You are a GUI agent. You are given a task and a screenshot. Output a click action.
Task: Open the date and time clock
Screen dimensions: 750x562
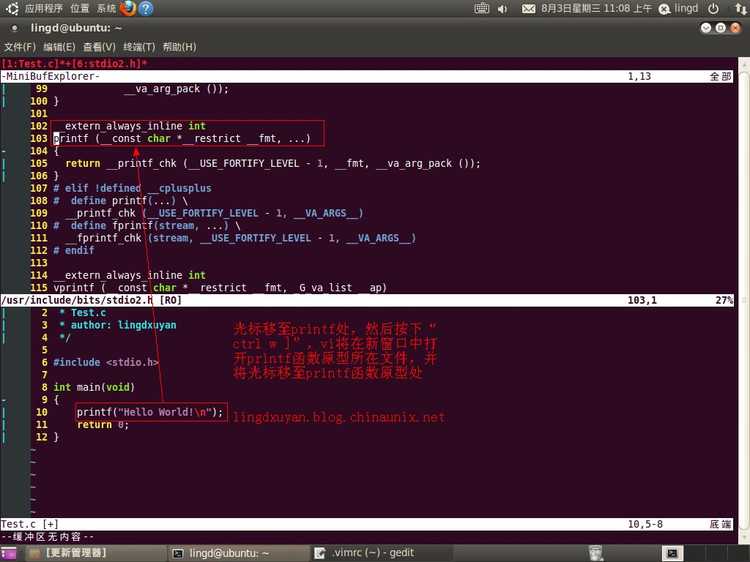pyautogui.click(x=596, y=9)
